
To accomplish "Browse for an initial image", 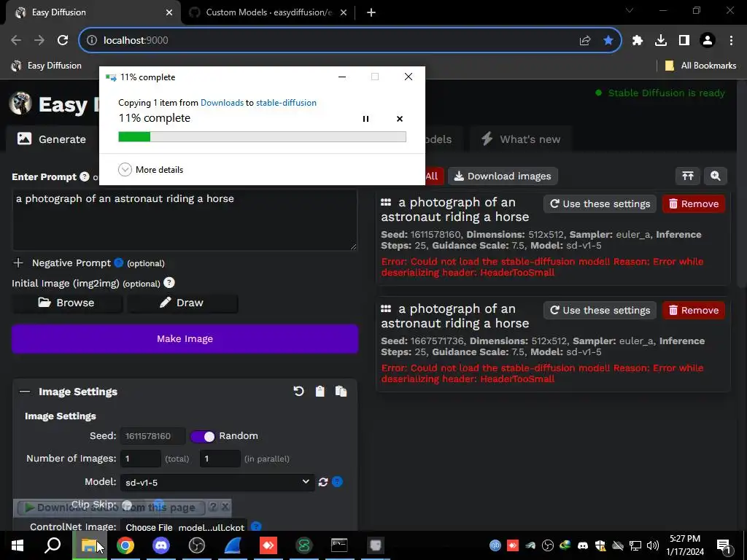I will coord(66,303).
